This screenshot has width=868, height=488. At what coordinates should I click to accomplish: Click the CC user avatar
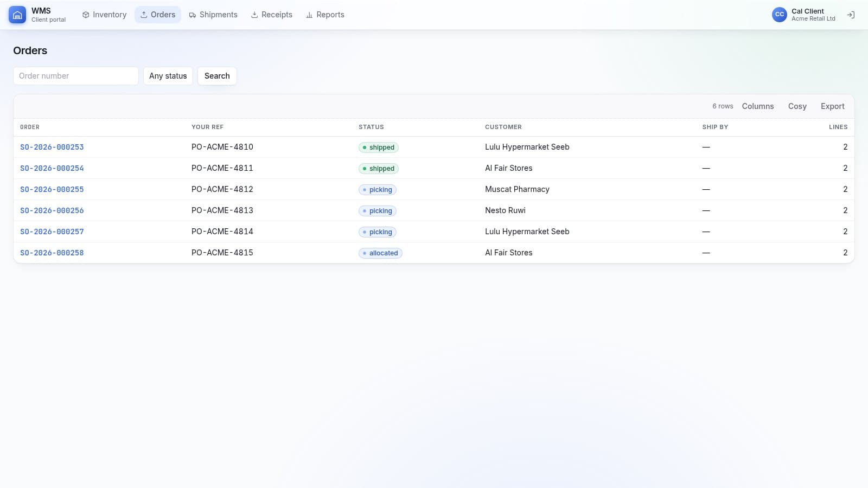pyautogui.click(x=780, y=15)
